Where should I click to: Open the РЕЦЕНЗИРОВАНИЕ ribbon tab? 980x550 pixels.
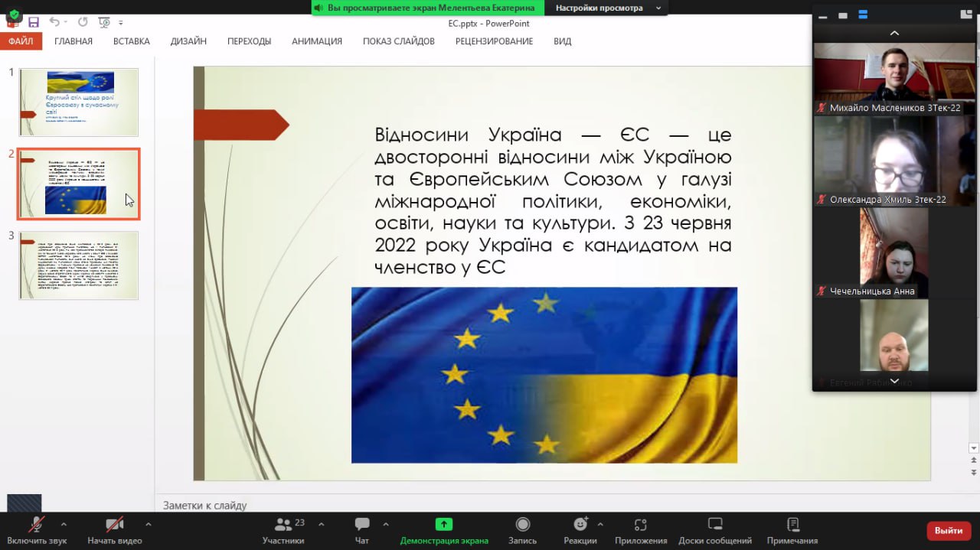coord(494,41)
